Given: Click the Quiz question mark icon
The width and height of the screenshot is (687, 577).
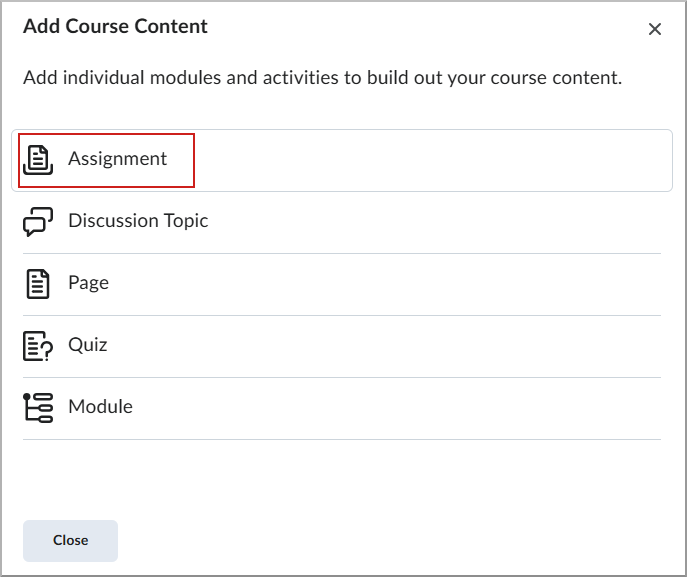Looking at the screenshot, I should (38, 346).
